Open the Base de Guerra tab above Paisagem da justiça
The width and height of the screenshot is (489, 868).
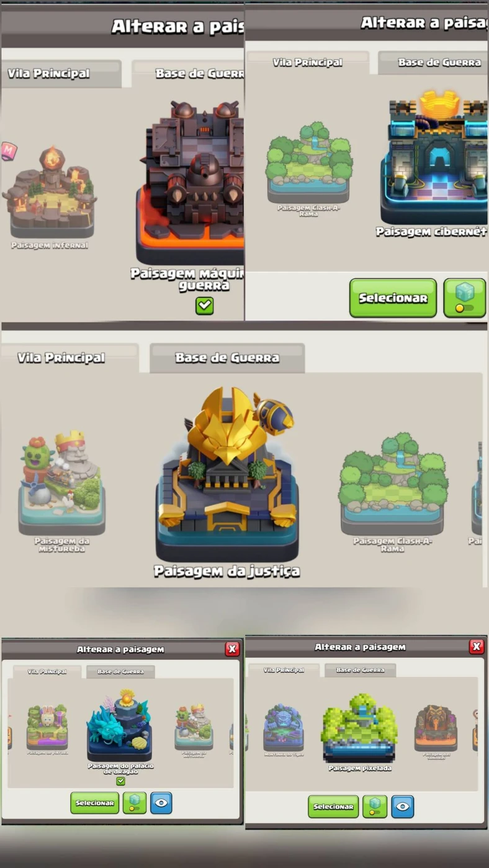coord(227,358)
